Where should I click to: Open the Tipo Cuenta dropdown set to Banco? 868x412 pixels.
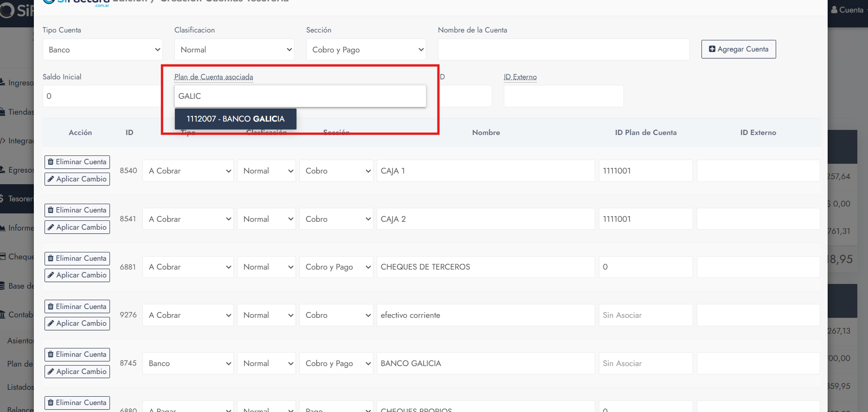pos(103,50)
